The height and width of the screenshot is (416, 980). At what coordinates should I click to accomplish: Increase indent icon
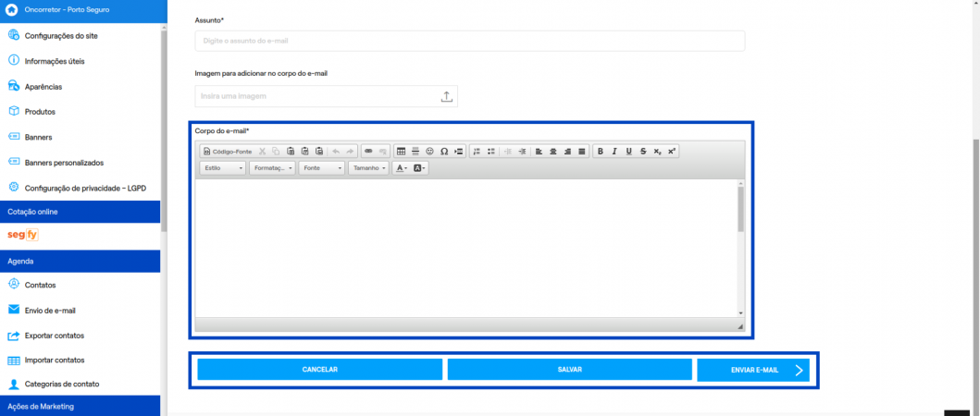click(x=522, y=152)
